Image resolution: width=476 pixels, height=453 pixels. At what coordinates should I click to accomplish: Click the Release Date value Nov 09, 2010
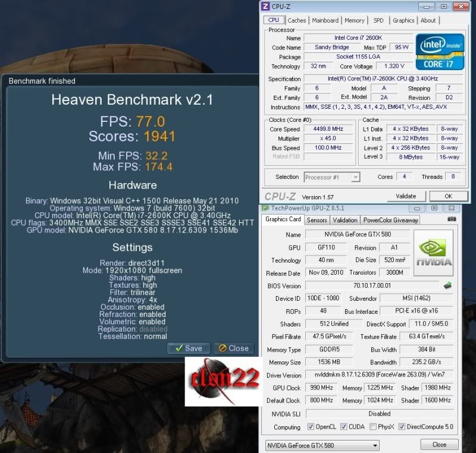coord(326,273)
